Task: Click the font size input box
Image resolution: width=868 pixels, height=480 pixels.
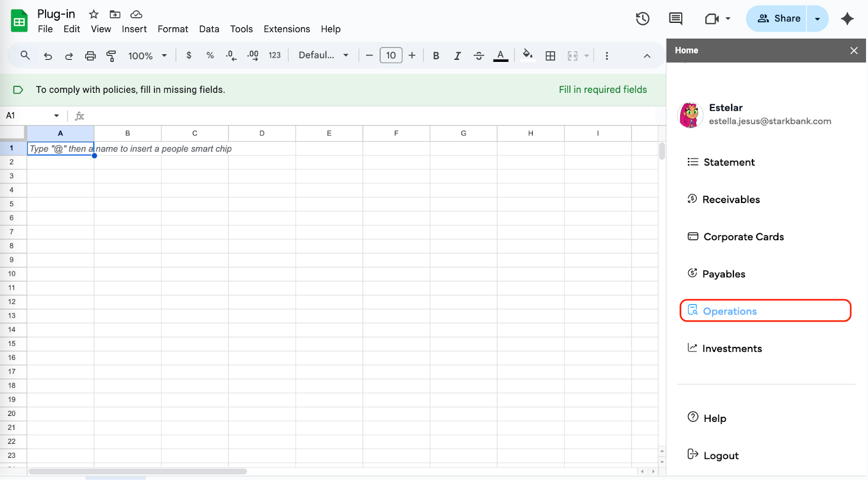Action: pos(391,55)
